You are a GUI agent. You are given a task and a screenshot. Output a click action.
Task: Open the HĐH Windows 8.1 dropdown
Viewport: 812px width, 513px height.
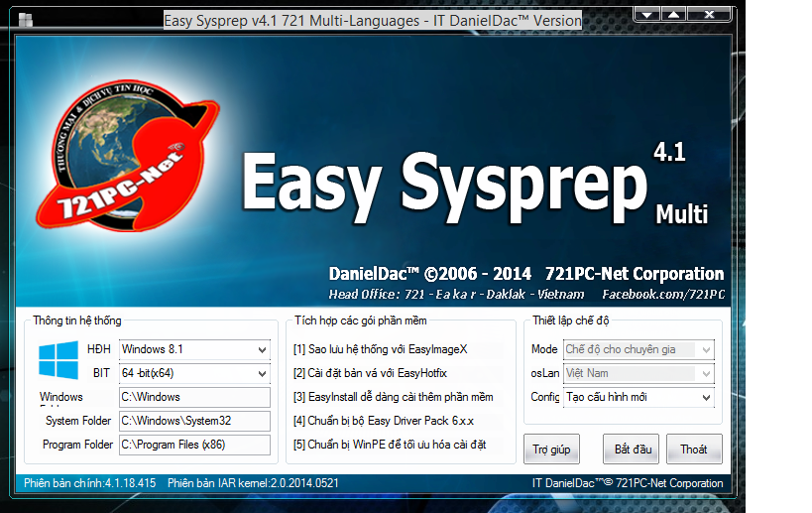(194, 349)
